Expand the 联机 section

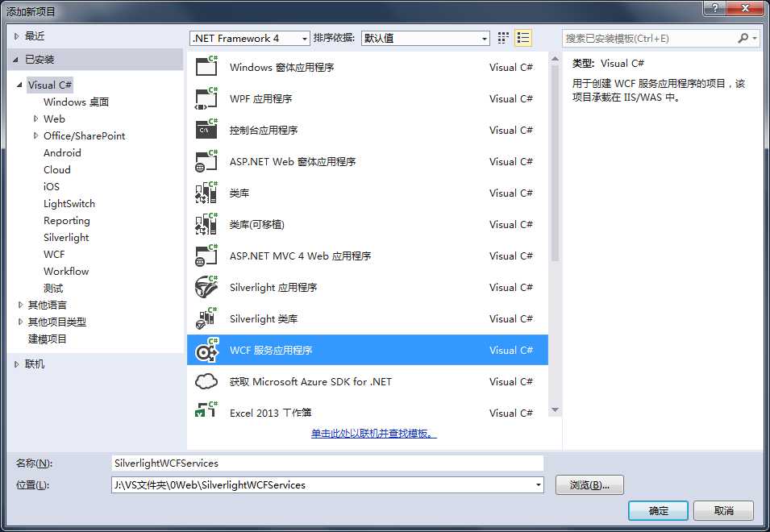(16, 364)
